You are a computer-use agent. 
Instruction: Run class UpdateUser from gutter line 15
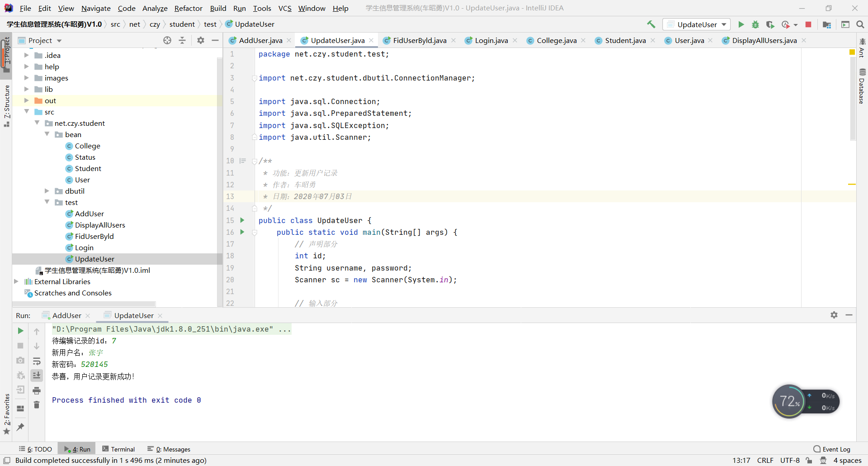242,220
